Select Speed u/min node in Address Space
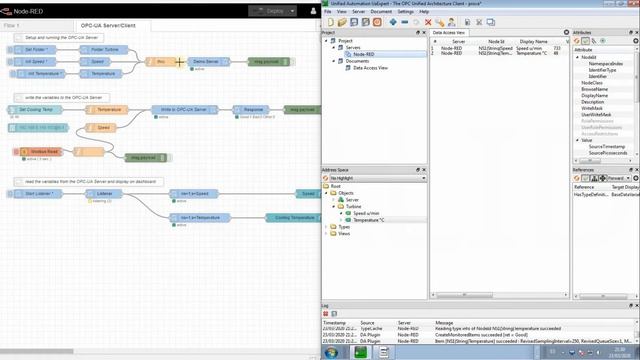This screenshot has width=640, height=360. [x=366, y=213]
